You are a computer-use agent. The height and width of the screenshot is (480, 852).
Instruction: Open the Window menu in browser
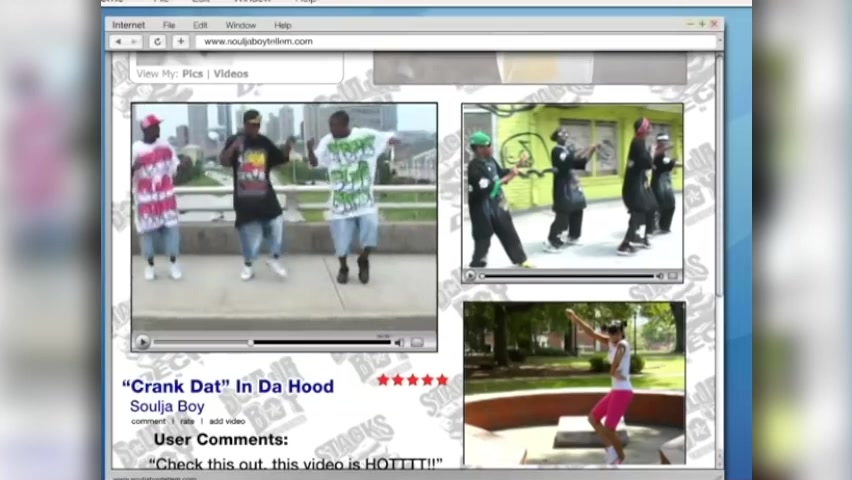241,25
